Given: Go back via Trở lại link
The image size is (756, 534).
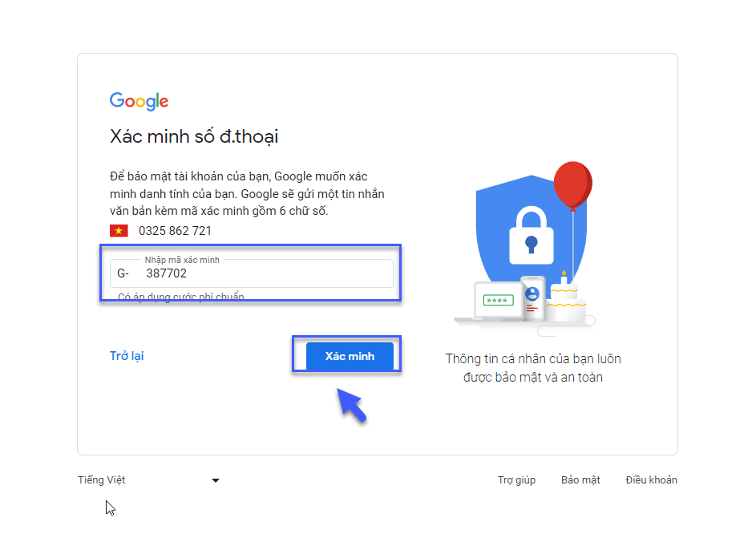Looking at the screenshot, I should point(127,356).
